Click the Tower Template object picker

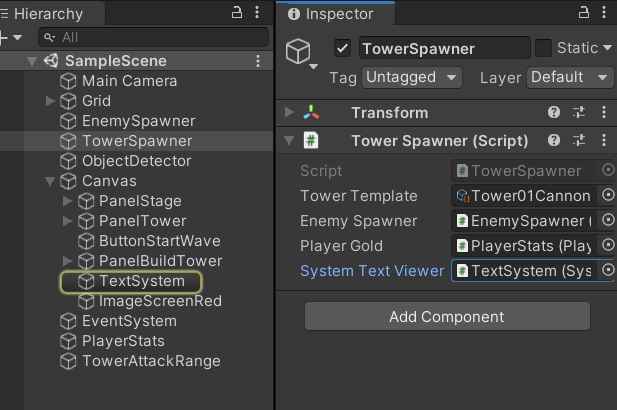[608, 196]
